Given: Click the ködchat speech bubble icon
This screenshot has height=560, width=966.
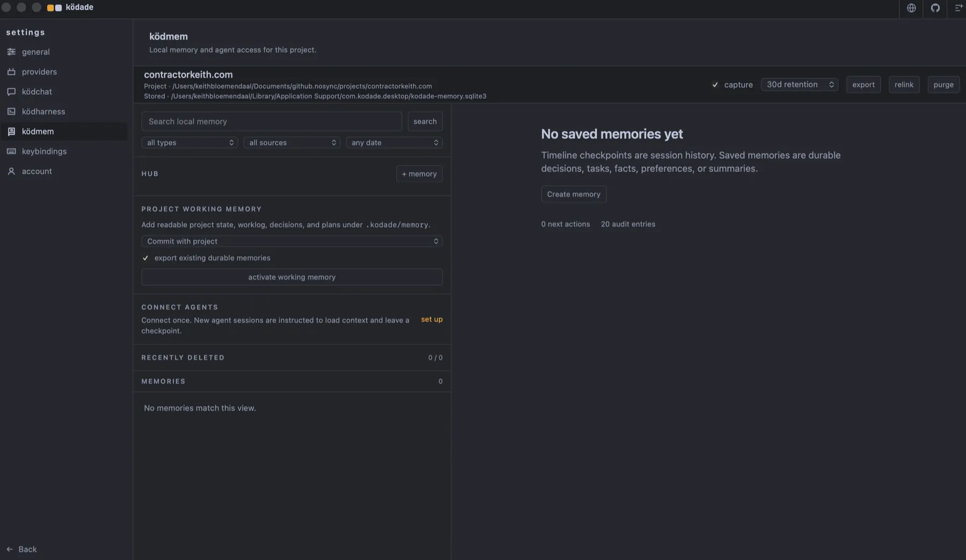Looking at the screenshot, I should coord(11,92).
